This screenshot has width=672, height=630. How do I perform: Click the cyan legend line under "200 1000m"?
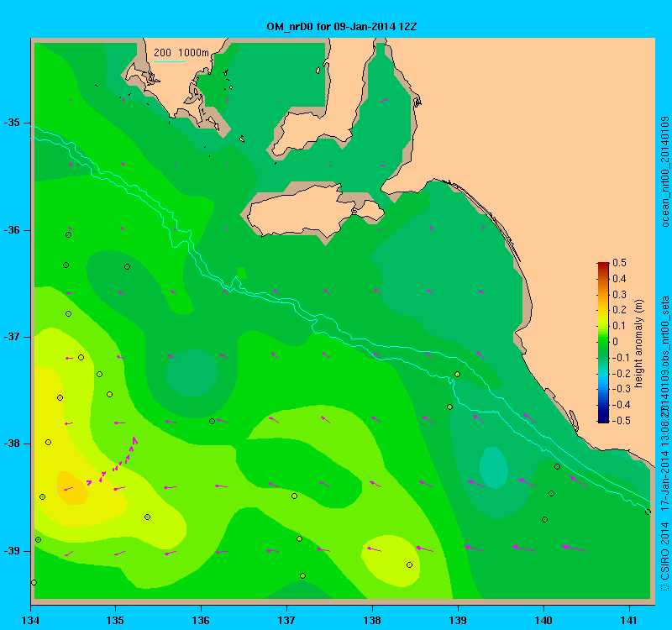[x=170, y=61]
